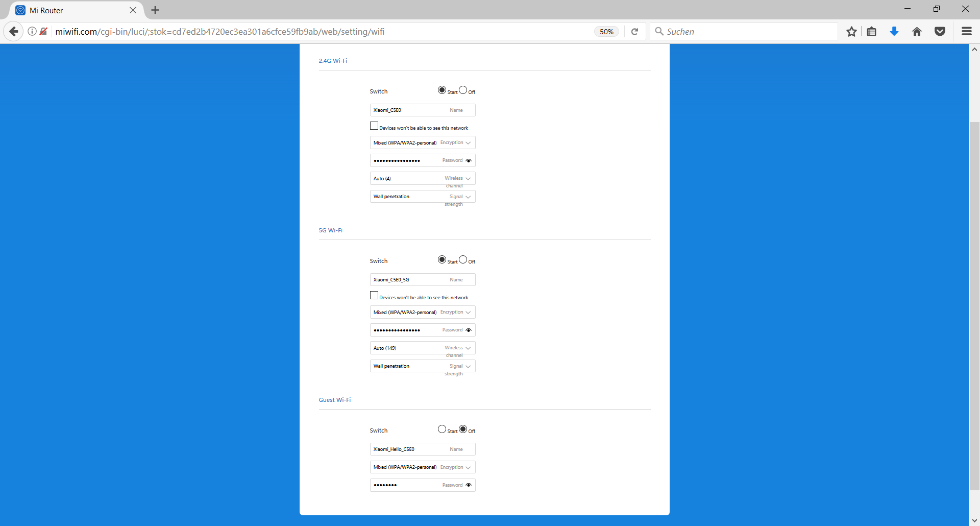The image size is (980, 526).
Task: Open 2.4G encryption dropdown
Action: [423, 142]
